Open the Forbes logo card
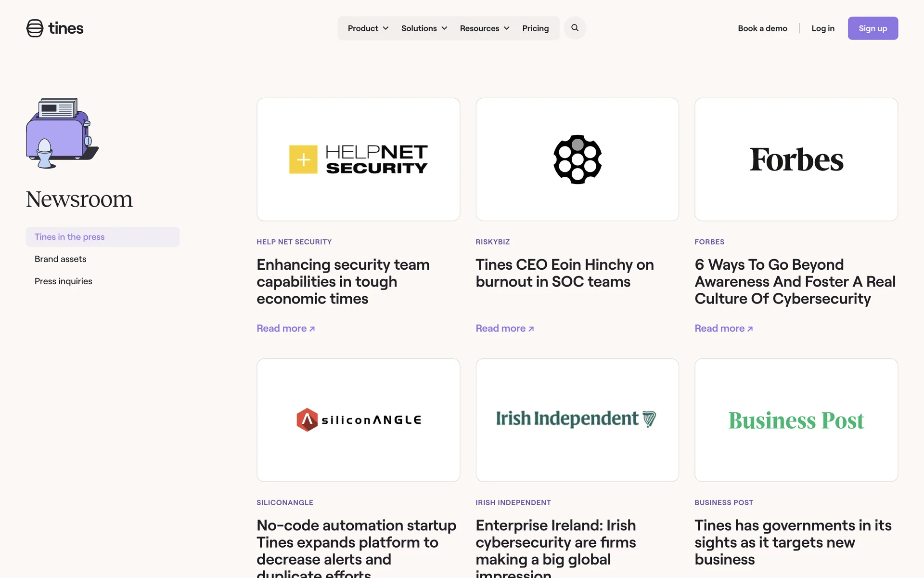 796,159
